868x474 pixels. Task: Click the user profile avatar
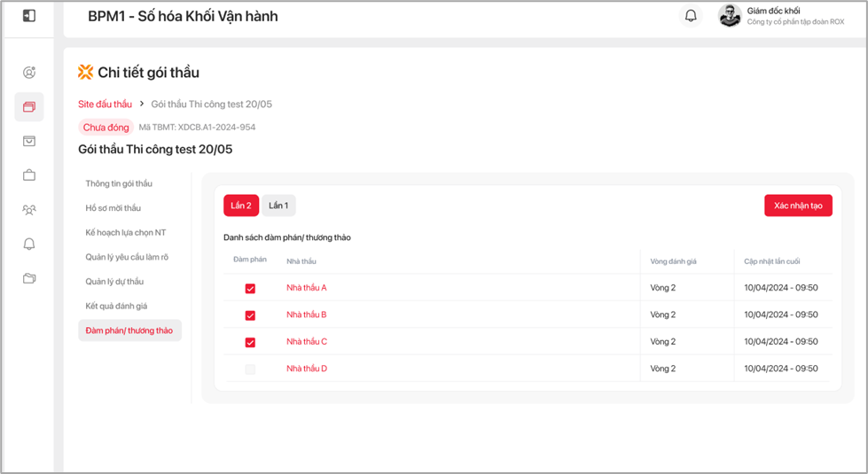pos(730,16)
